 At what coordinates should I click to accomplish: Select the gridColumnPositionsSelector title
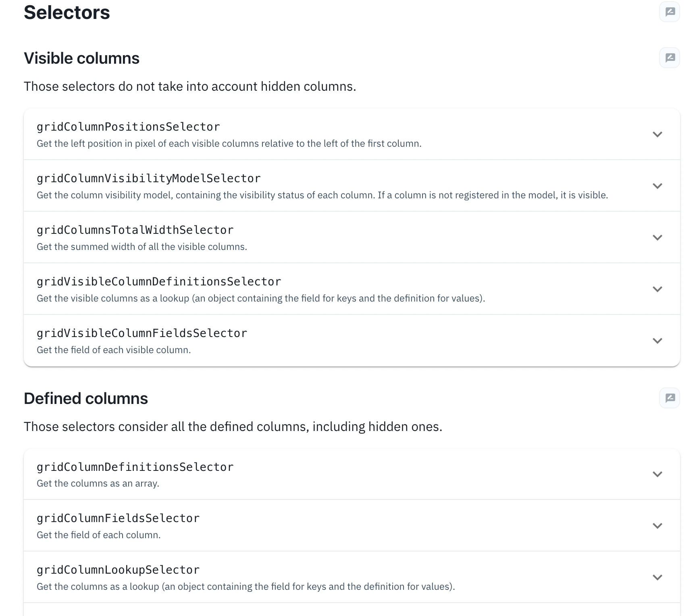pyautogui.click(x=128, y=127)
